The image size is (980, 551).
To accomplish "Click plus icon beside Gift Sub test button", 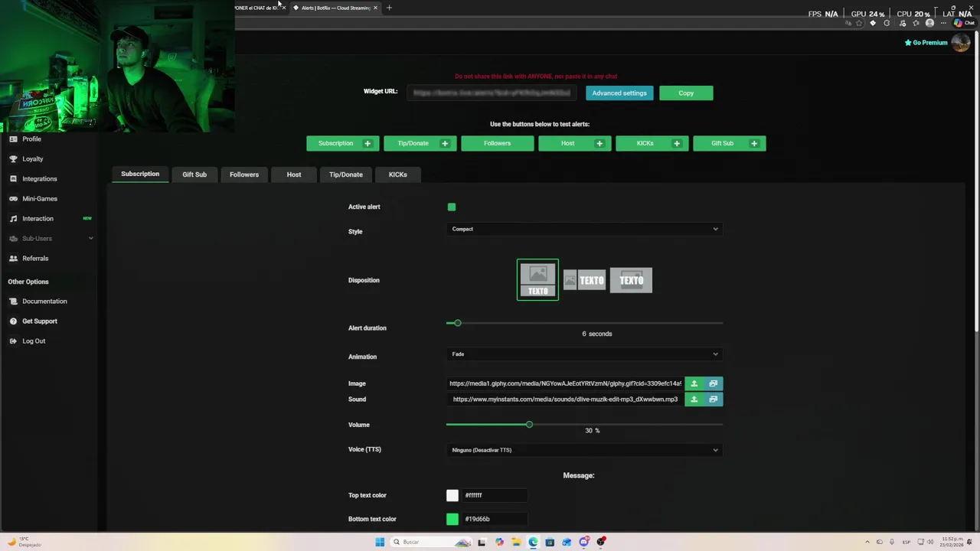I will (x=754, y=144).
